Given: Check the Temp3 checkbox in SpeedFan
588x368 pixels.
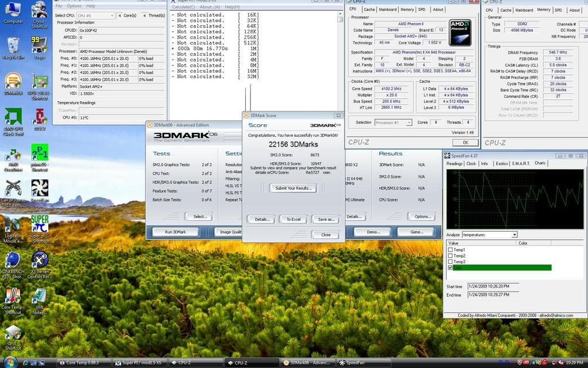Looking at the screenshot, I should click(x=450, y=262).
